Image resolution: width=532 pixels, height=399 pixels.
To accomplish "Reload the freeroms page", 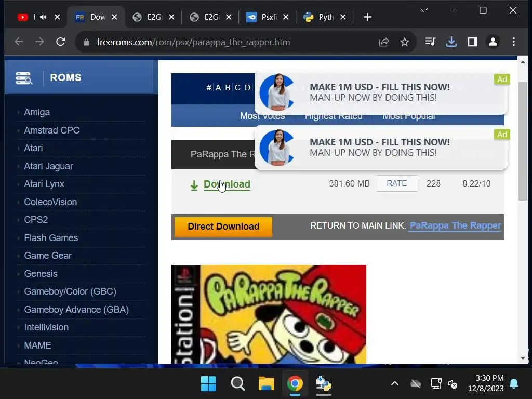I will pyautogui.click(x=61, y=42).
